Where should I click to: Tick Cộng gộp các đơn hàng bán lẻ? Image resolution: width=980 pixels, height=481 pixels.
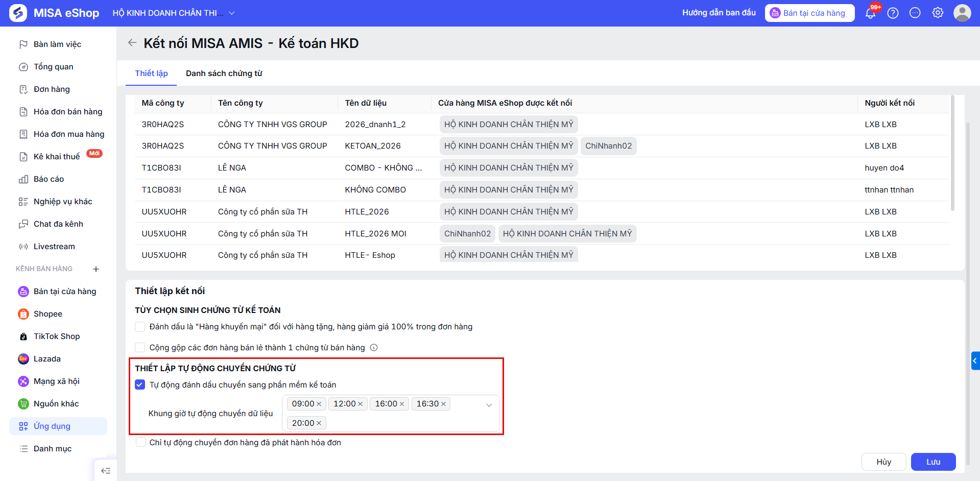(140, 348)
